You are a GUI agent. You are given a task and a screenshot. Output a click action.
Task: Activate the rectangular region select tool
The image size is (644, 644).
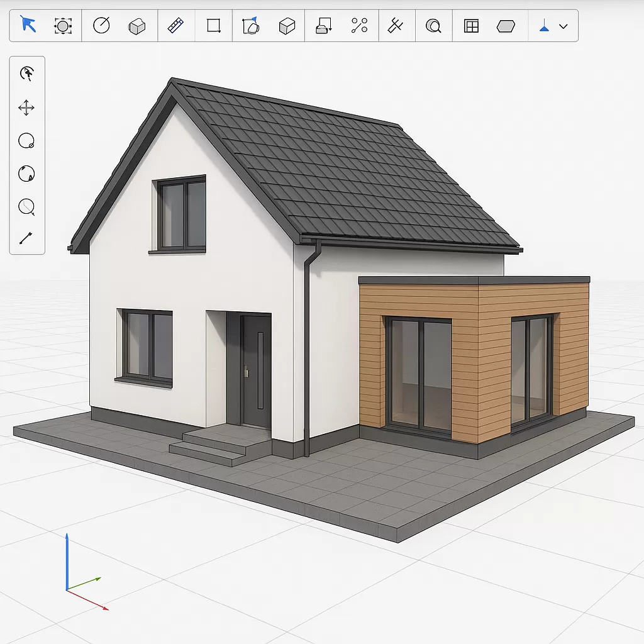[63, 26]
